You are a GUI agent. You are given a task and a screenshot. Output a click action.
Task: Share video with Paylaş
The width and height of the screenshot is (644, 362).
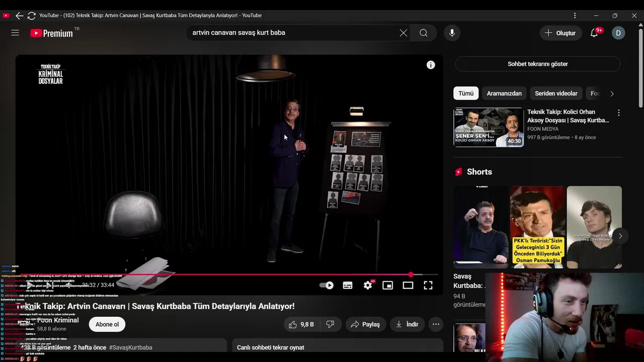[x=366, y=324]
